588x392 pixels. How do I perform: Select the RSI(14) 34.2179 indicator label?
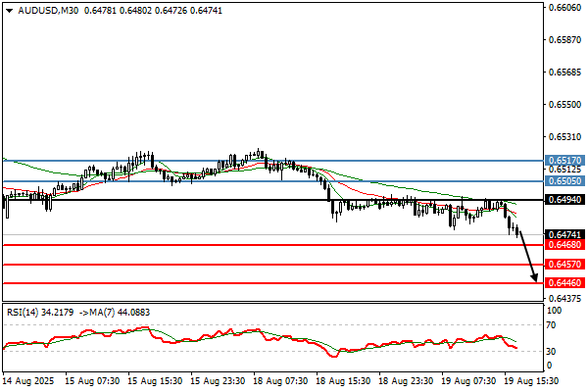coord(40,312)
